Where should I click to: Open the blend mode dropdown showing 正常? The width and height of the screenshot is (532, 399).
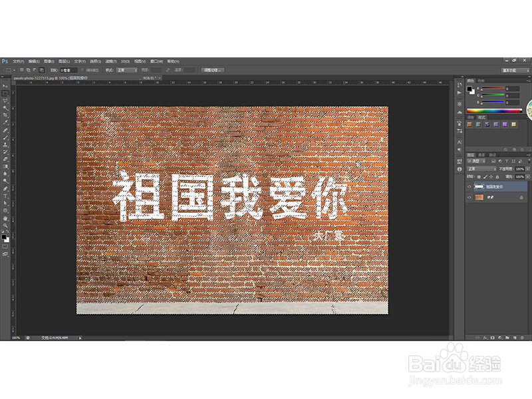(481, 169)
